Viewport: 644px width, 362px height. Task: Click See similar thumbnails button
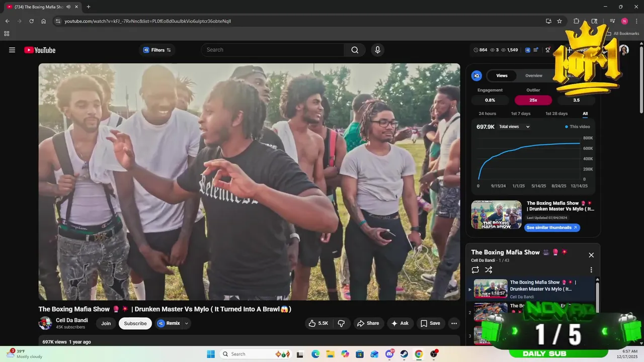coord(552,228)
